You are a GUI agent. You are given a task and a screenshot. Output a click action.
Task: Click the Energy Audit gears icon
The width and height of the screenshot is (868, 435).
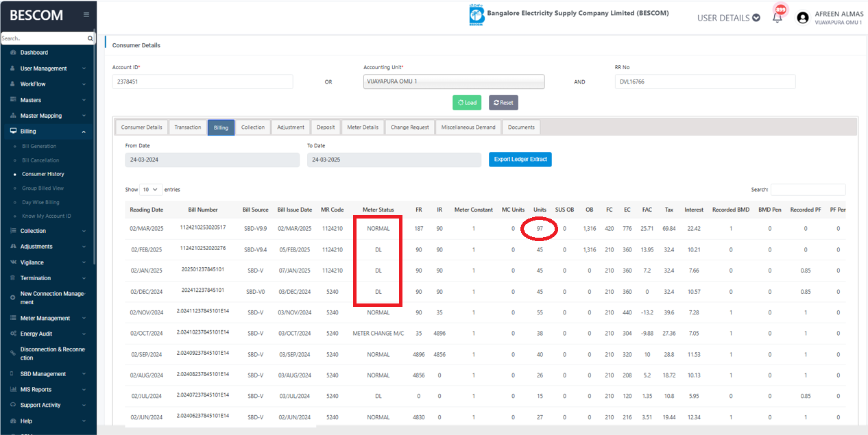click(14, 334)
